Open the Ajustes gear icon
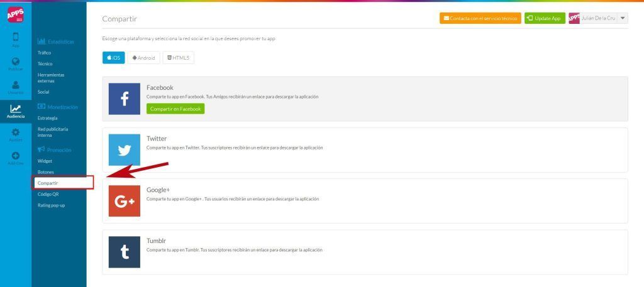 pyautogui.click(x=16, y=132)
